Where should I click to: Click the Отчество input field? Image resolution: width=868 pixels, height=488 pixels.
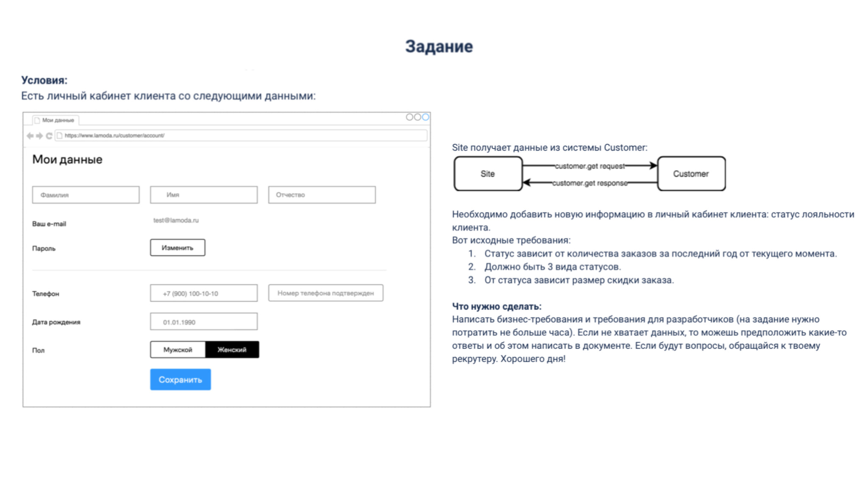coord(323,195)
